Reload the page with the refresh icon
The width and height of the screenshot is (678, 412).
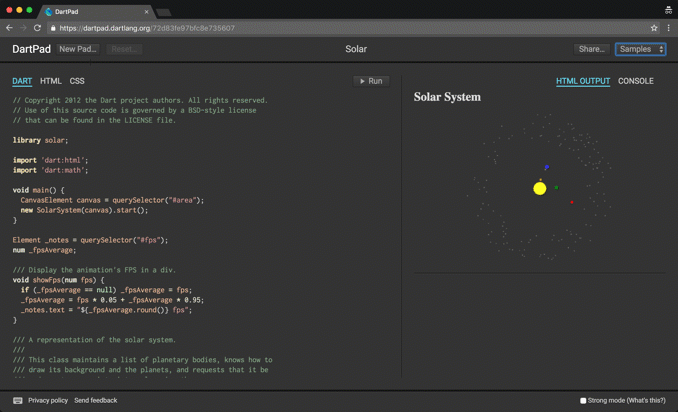38,28
